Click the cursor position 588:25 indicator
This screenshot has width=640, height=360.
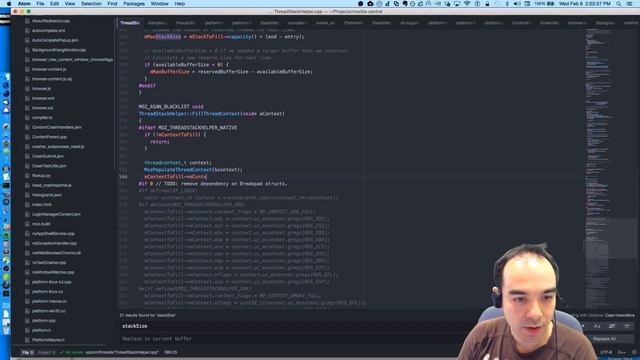171,352
